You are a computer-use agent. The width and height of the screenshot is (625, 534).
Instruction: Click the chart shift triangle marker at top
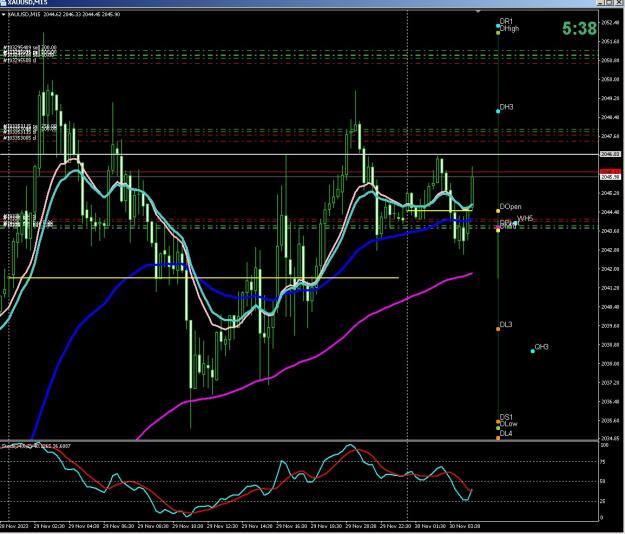478,12
